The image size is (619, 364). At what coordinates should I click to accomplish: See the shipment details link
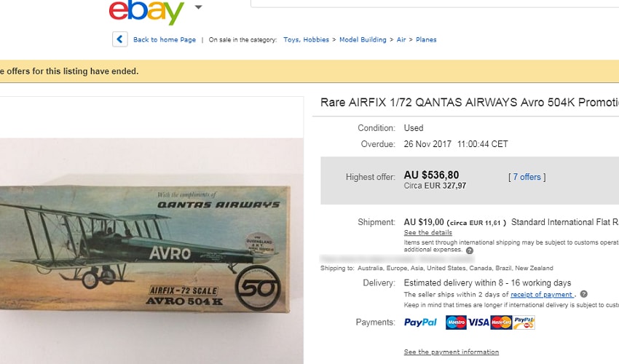pos(428,232)
